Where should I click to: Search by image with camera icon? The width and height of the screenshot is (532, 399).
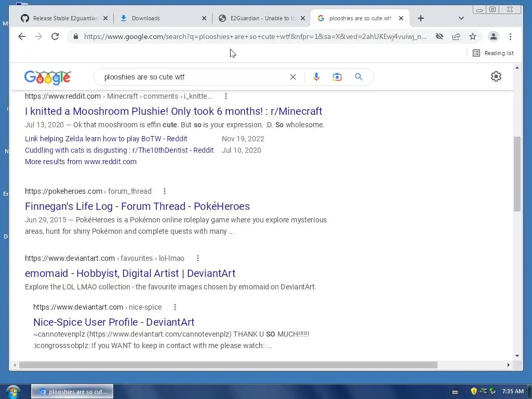(x=337, y=77)
